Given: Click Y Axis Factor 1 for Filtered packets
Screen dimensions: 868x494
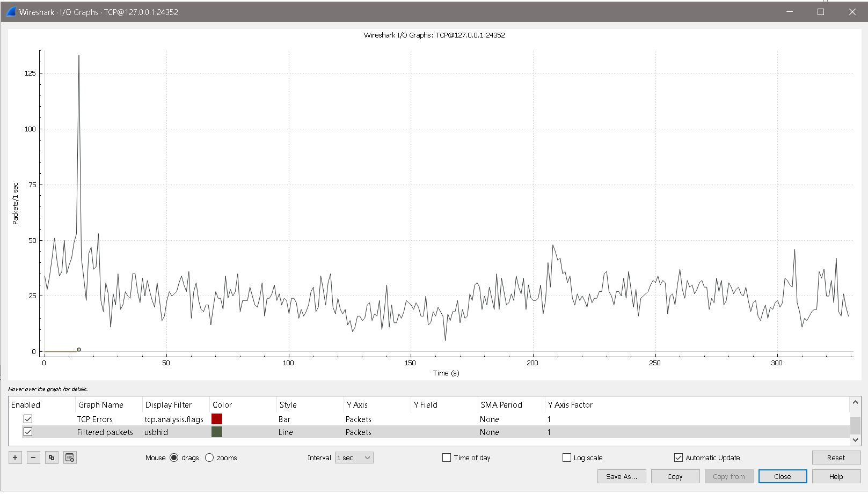Looking at the screenshot, I should (x=549, y=432).
